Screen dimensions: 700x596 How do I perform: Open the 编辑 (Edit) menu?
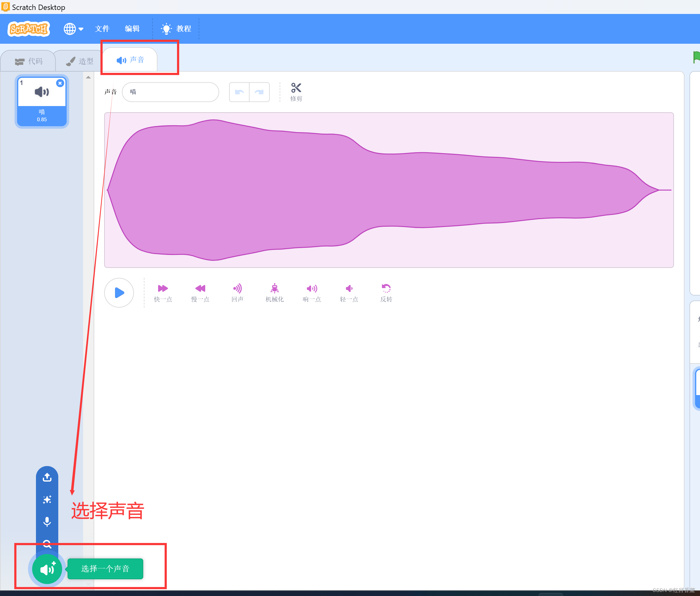coord(132,29)
